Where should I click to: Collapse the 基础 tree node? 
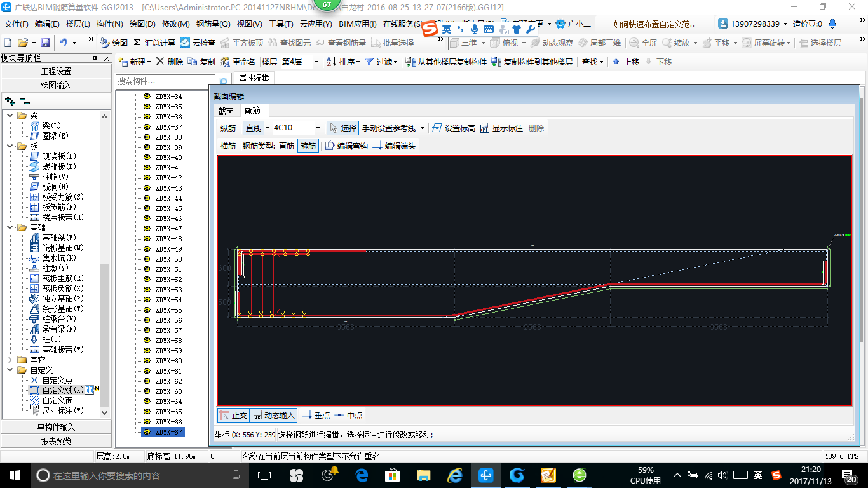(x=10, y=227)
